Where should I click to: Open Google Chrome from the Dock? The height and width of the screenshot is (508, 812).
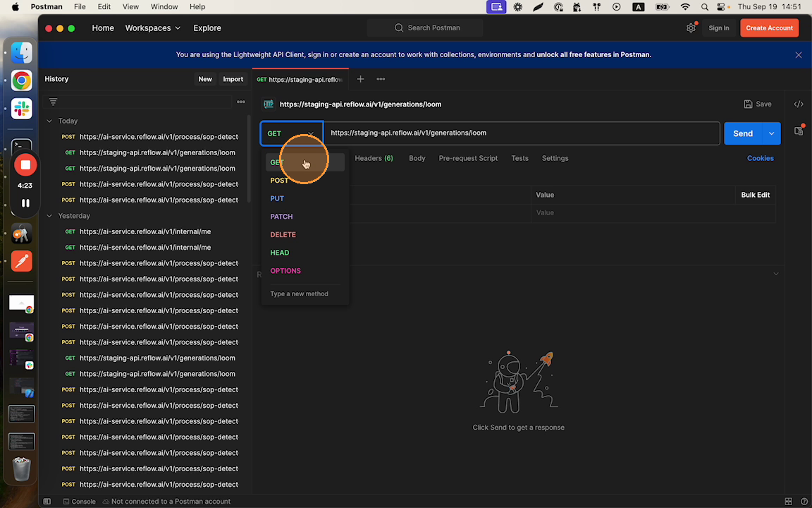[x=22, y=80]
